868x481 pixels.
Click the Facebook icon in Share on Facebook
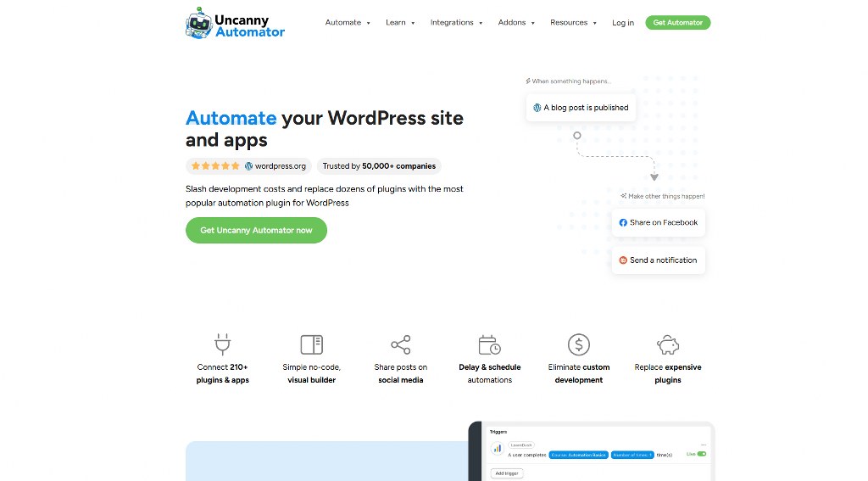pyautogui.click(x=623, y=223)
